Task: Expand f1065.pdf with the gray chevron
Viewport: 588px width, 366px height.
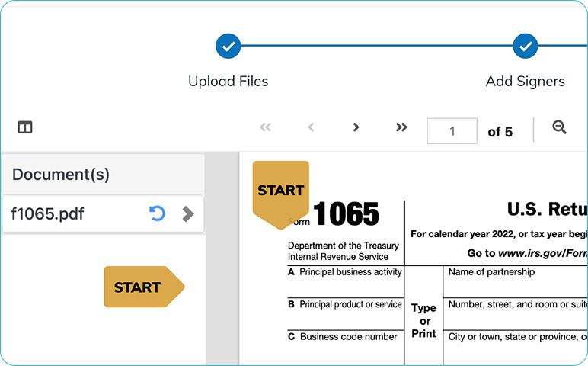Action: click(x=188, y=214)
